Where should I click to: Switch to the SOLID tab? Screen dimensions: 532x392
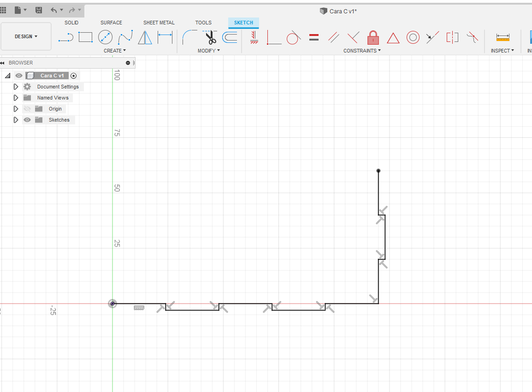coord(71,23)
